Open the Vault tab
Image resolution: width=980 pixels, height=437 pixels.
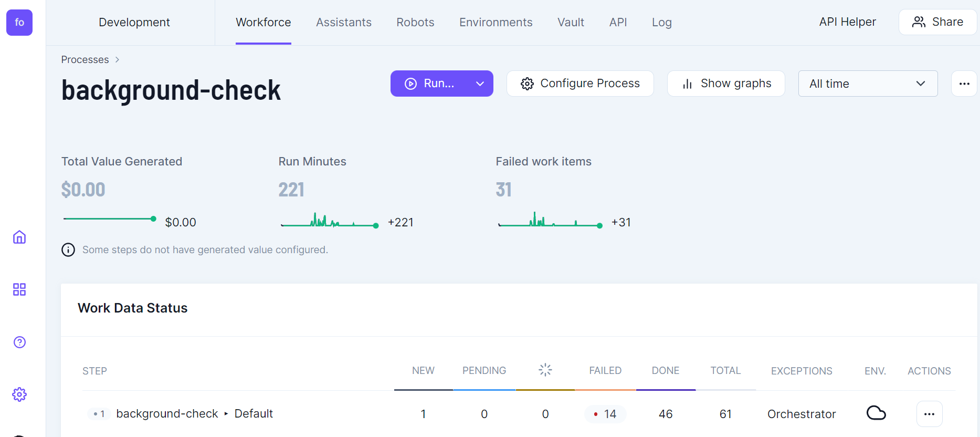pos(571,23)
